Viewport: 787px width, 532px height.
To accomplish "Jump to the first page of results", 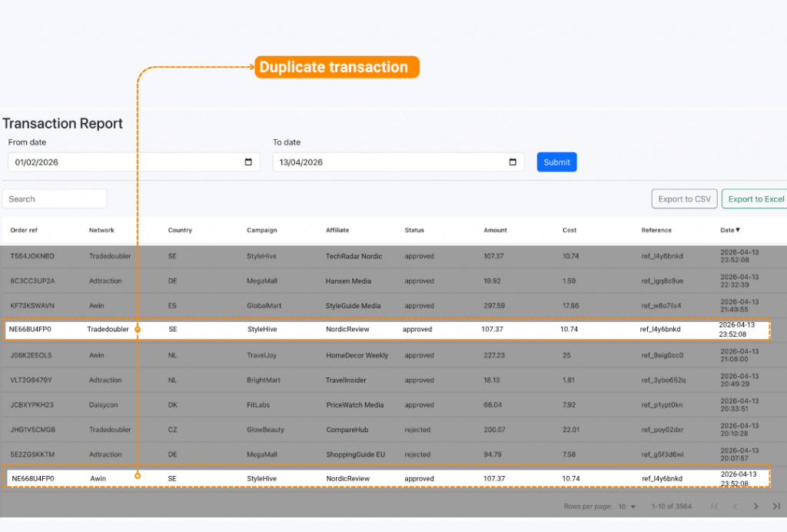I will (715, 506).
